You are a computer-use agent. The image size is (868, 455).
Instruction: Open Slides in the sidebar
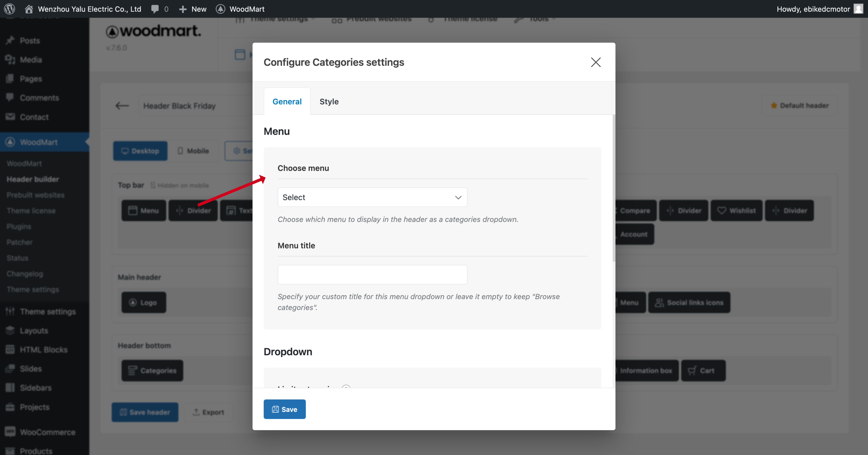point(31,369)
